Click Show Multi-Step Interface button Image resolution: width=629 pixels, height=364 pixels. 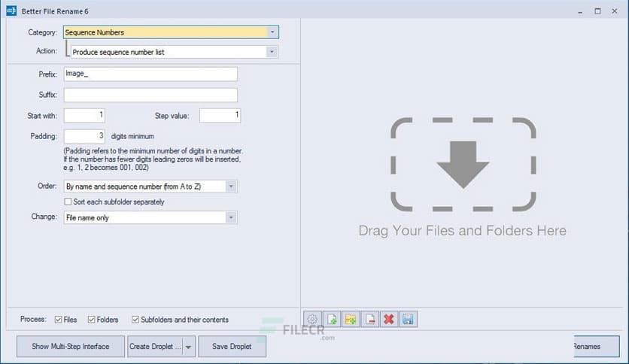pos(71,347)
